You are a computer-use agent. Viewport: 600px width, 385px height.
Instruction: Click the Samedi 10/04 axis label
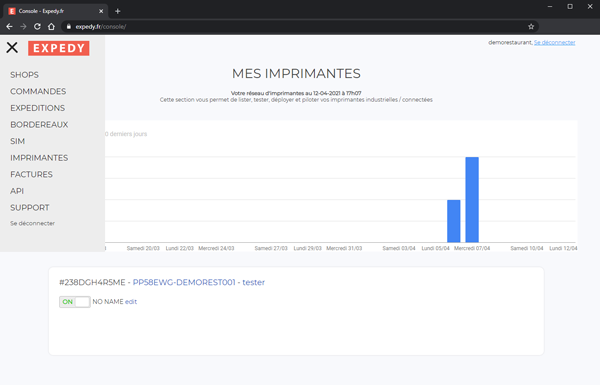(x=527, y=248)
